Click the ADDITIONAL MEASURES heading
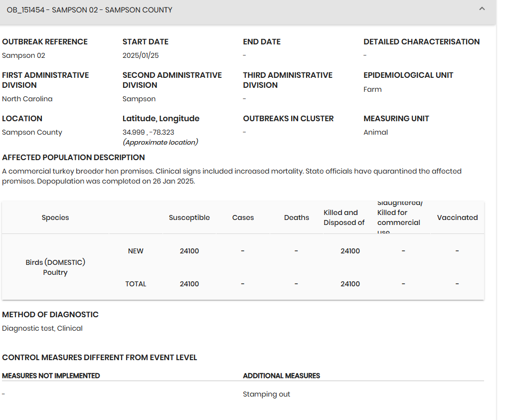Image resolution: width=506 pixels, height=420 pixels. pos(281,376)
